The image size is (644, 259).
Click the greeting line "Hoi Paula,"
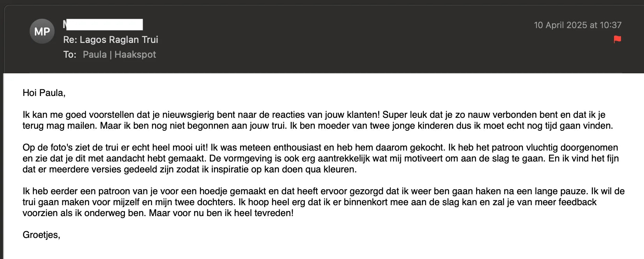point(44,93)
